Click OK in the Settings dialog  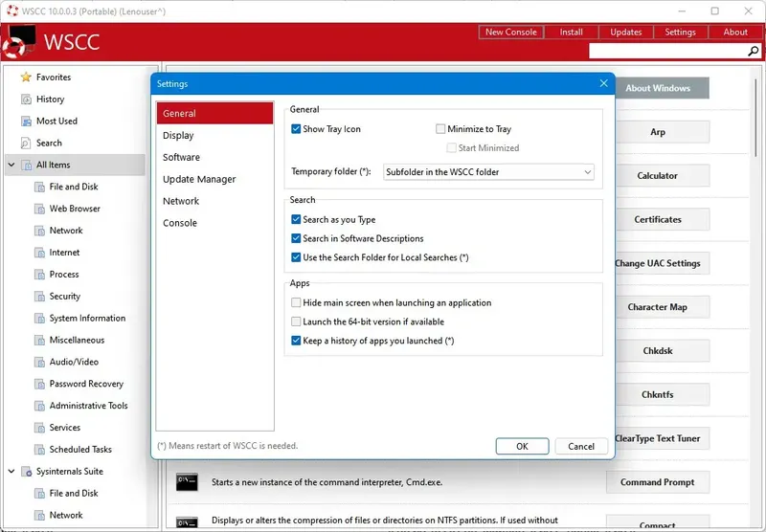pos(522,446)
